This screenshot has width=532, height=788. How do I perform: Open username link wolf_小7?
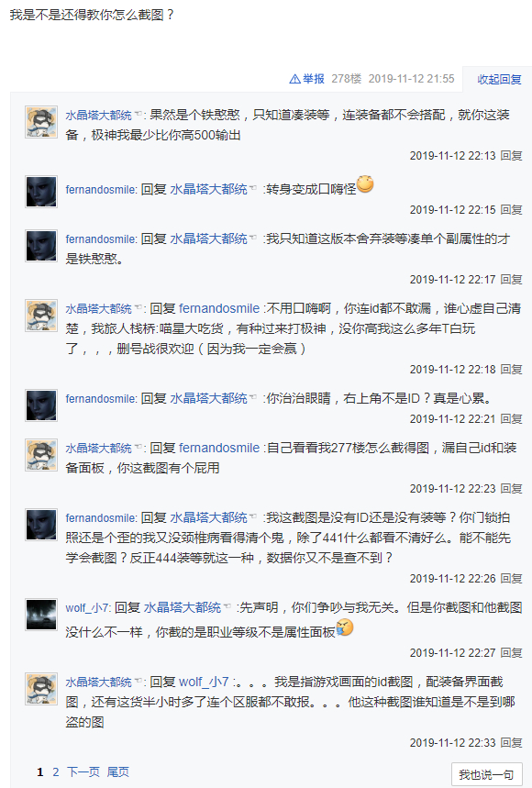87,607
